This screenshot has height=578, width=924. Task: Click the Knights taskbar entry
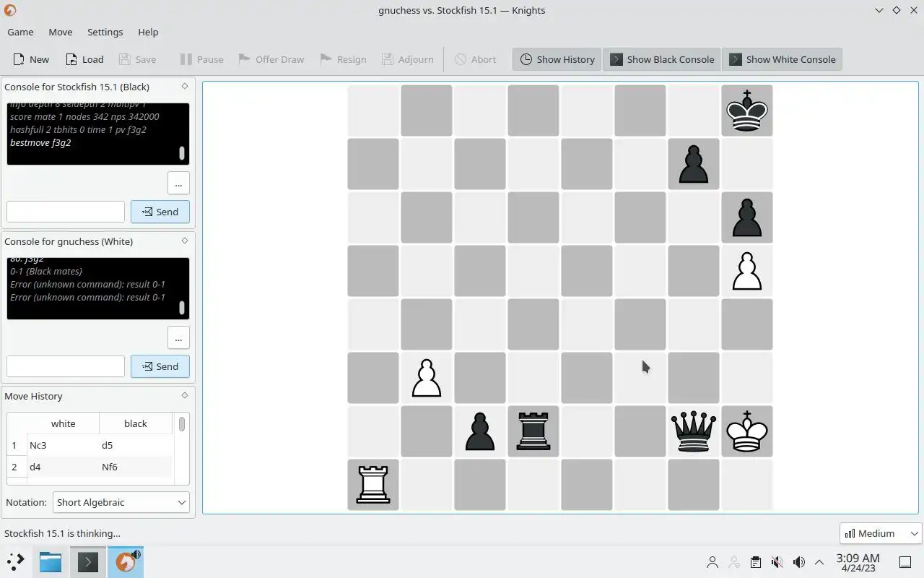click(126, 562)
